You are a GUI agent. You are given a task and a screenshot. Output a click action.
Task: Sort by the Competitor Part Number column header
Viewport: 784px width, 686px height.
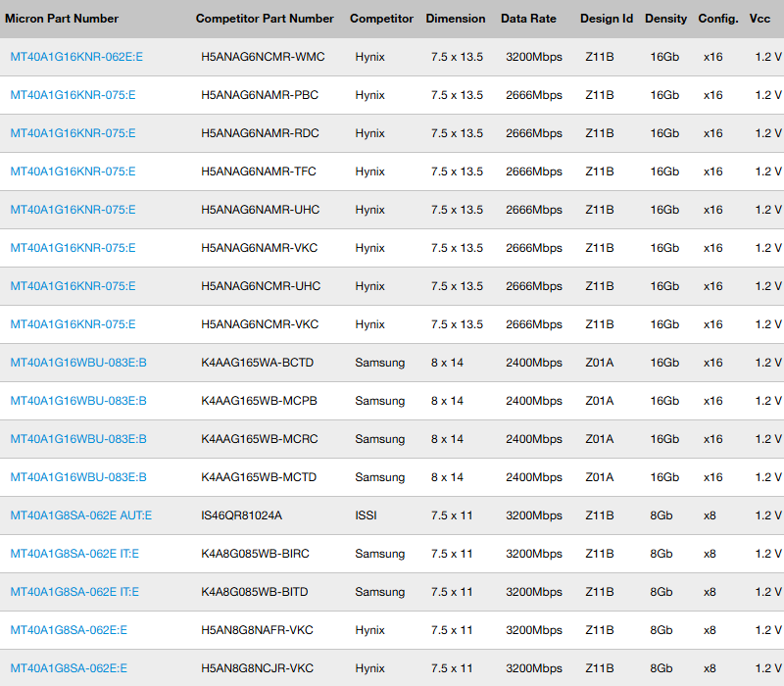pos(265,19)
